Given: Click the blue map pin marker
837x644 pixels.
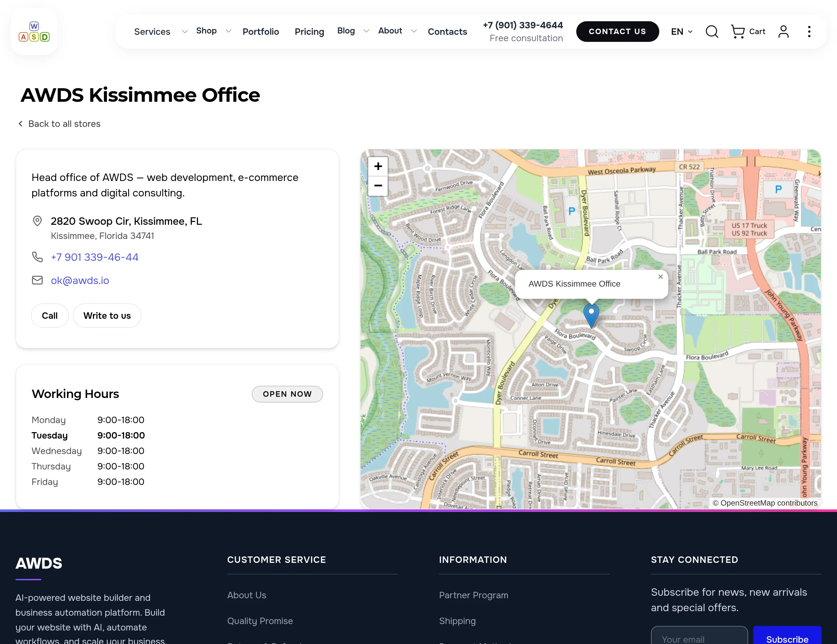Looking at the screenshot, I should pos(591,316).
